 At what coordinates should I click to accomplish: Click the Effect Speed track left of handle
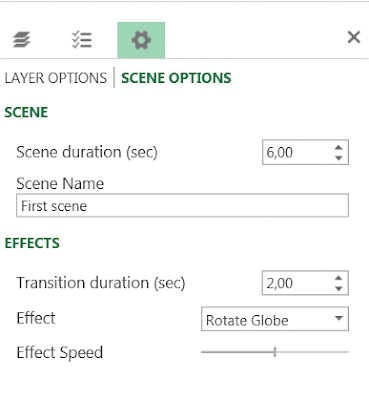tap(237, 352)
